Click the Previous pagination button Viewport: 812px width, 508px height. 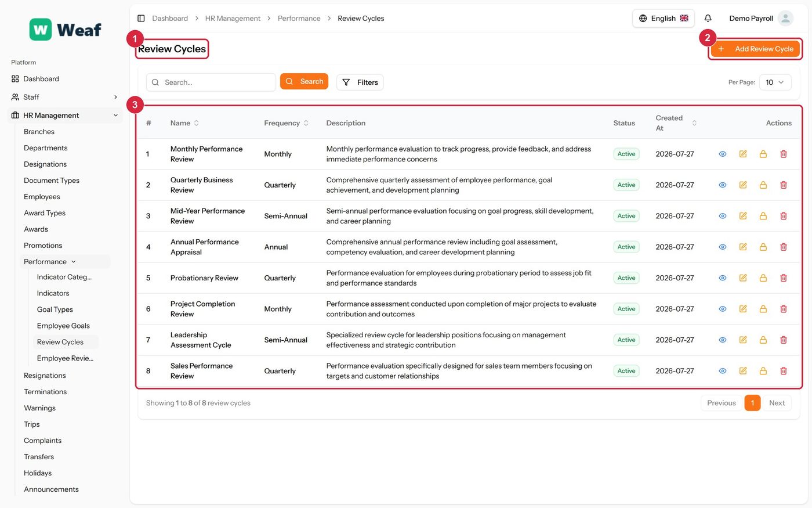[721, 403]
